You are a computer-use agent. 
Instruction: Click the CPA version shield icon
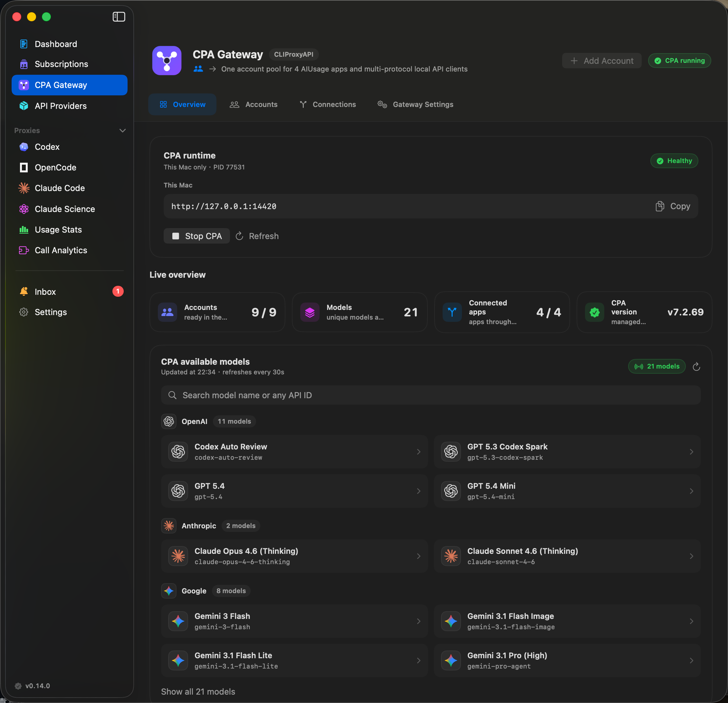[594, 312]
